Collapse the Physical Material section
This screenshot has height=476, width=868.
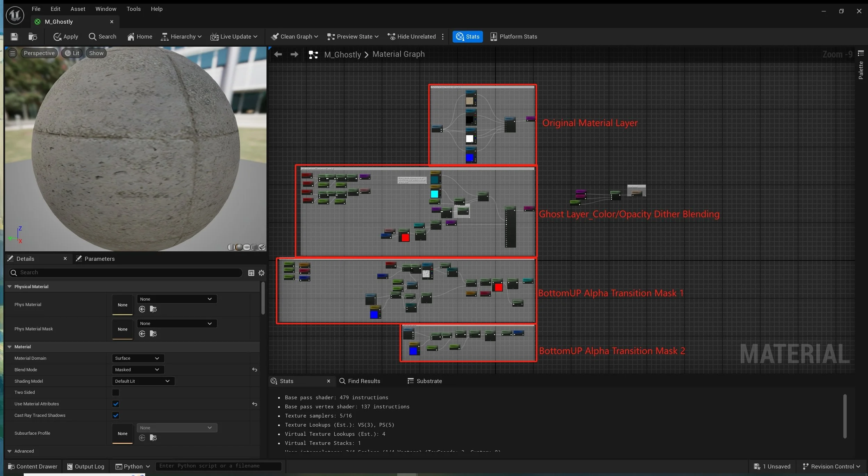[10, 286]
